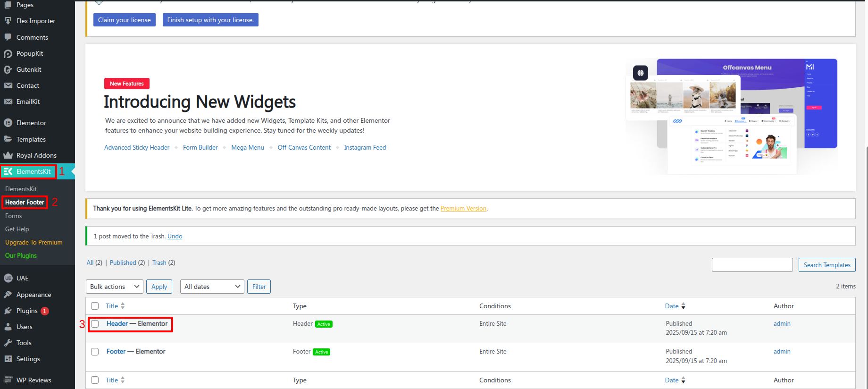The width and height of the screenshot is (868, 389).
Task: Click the Royal Addons crown icon
Action: click(8, 155)
